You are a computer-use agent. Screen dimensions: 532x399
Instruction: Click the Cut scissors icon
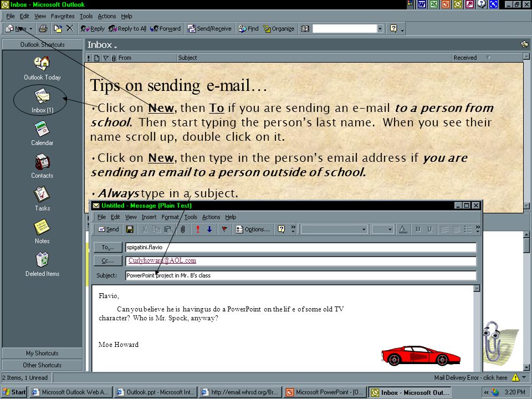coord(144,229)
